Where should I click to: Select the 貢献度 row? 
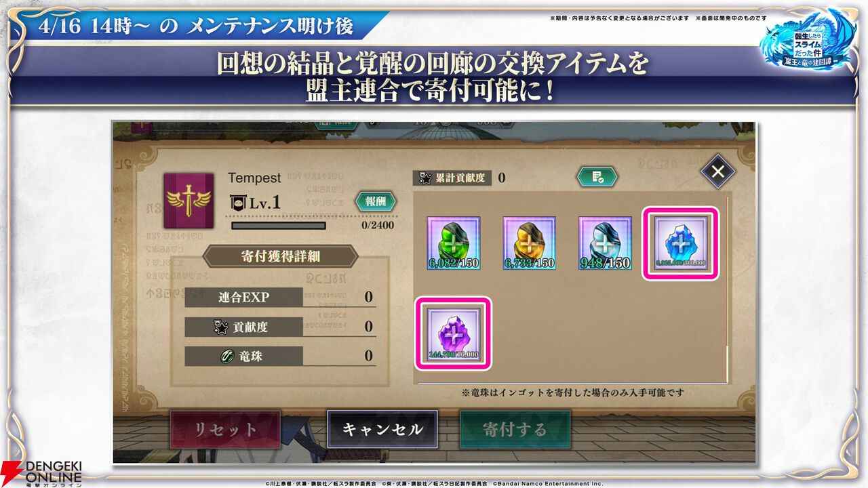(281, 327)
